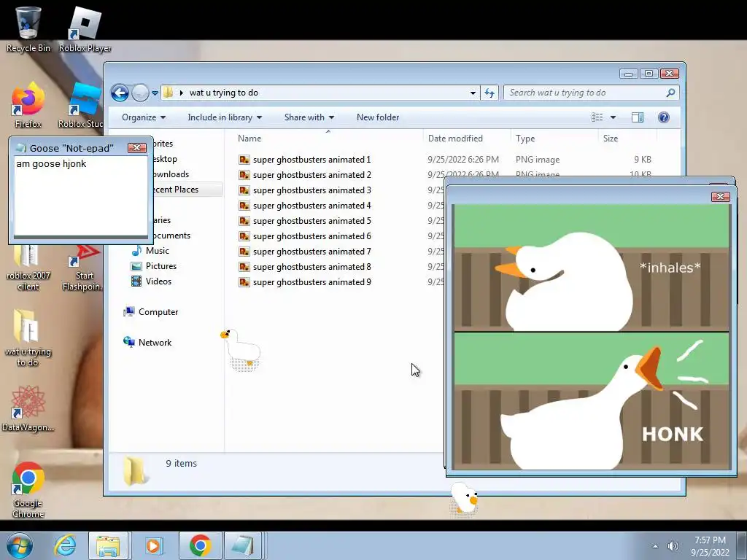
Task: Click the taskbar clock showing 7:57 PM
Action: tap(710, 546)
